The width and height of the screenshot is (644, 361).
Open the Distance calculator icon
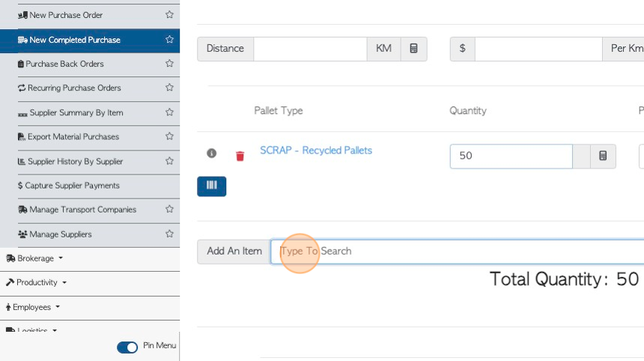[413, 49]
